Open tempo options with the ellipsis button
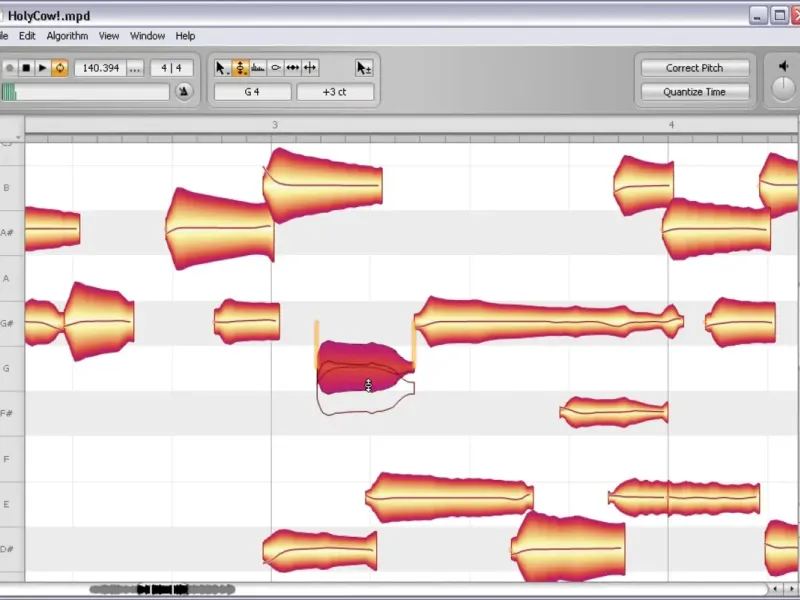Viewport: 800px width, 600px height. pyautogui.click(x=135, y=68)
